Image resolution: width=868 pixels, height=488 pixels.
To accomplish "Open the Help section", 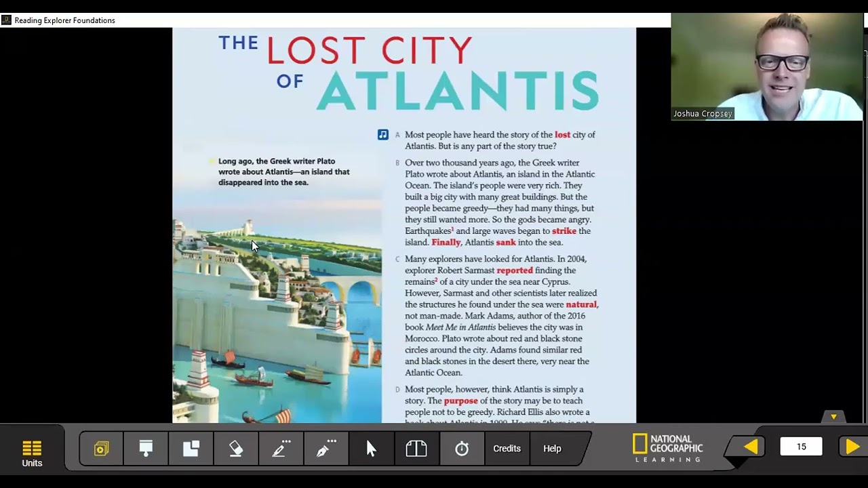I will pyautogui.click(x=552, y=449).
